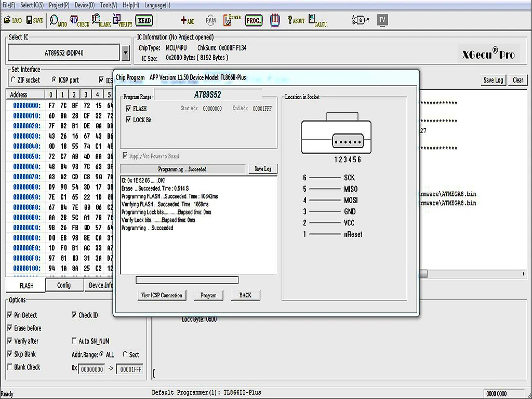The image size is (532, 399).
Task: Click the TV toolbar icon
Action: 382,20
